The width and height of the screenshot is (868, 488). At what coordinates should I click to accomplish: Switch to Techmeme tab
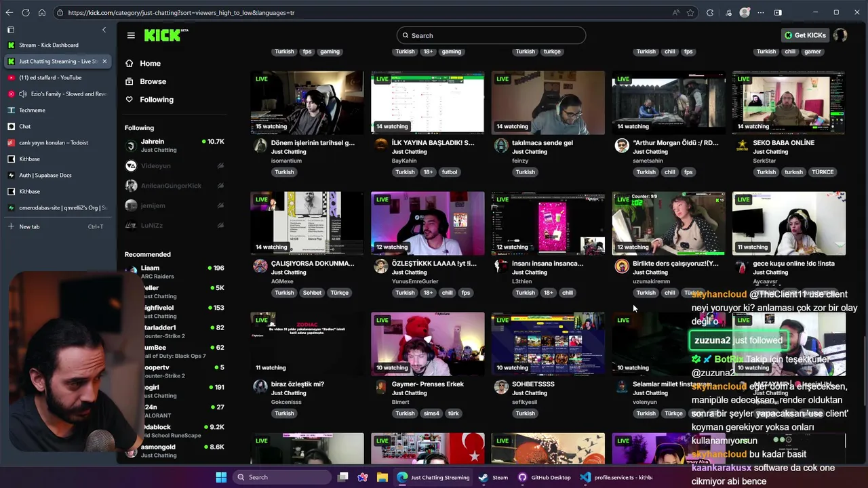pyautogui.click(x=57, y=110)
